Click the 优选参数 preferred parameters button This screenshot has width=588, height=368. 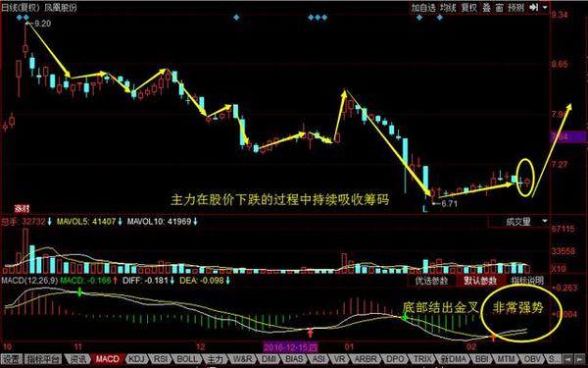click(431, 281)
